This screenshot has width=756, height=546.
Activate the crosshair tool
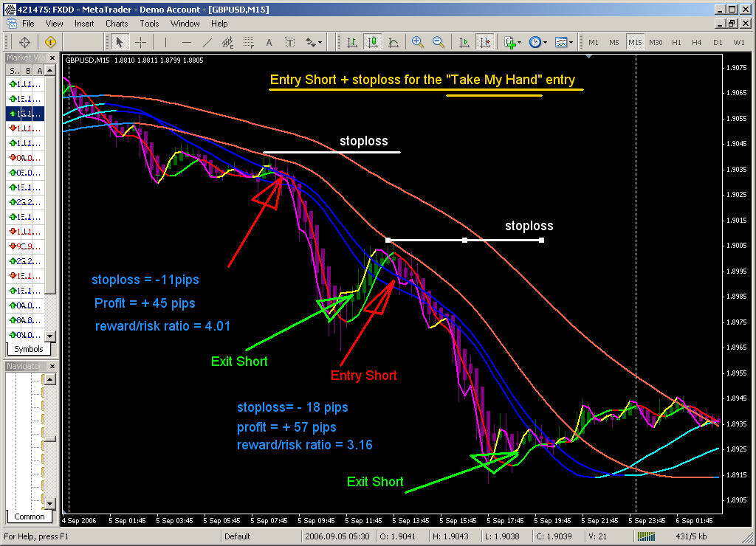click(x=140, y=42)
